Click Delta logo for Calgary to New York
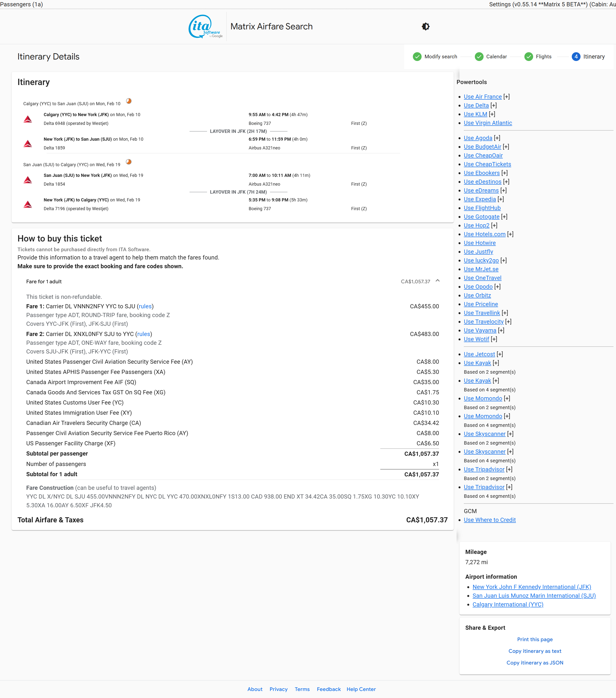 [28, 119]
